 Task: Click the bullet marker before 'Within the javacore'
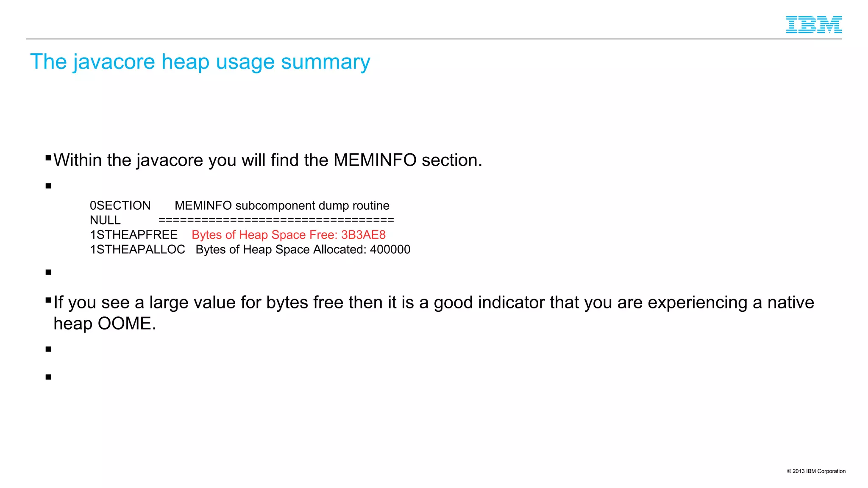pos(48,158)
